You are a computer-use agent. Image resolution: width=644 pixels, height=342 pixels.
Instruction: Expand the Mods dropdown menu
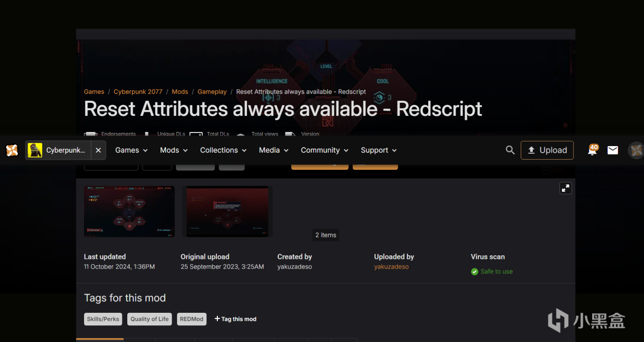174,150
